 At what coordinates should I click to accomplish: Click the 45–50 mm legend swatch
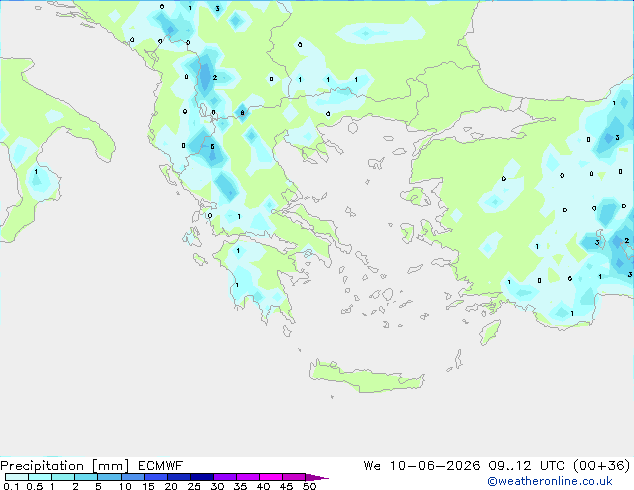(294, 477)
